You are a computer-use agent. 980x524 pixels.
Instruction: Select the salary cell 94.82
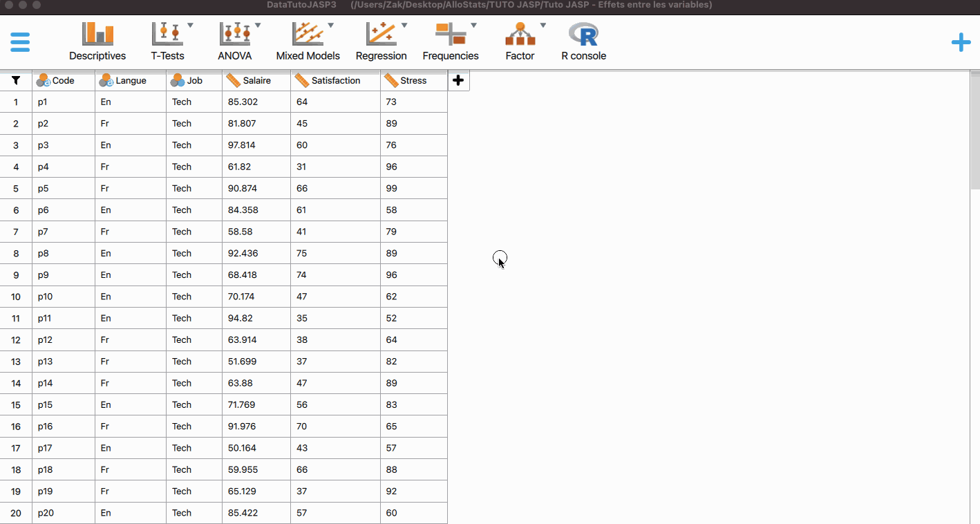(x=256, y=318)
